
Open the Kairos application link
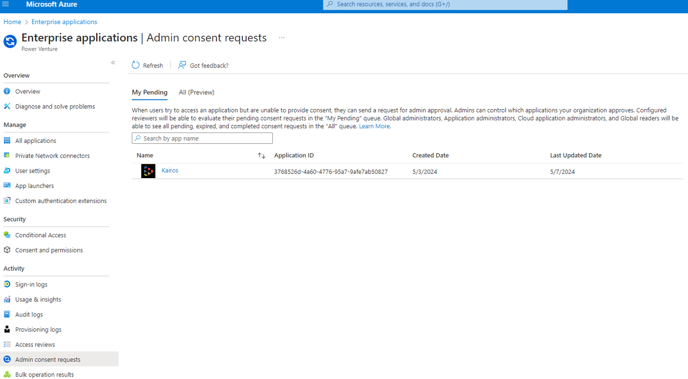tap(170, 170)
